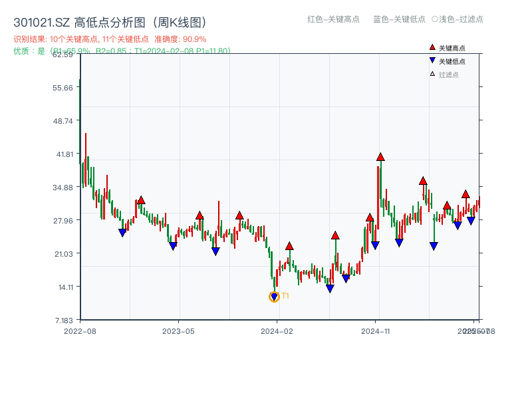The width and height of the screenshot is (532, 399).
Task: Select the first blue key-low triangle near 2022-12
Action: pyautogui.click(x=122, y=233)
